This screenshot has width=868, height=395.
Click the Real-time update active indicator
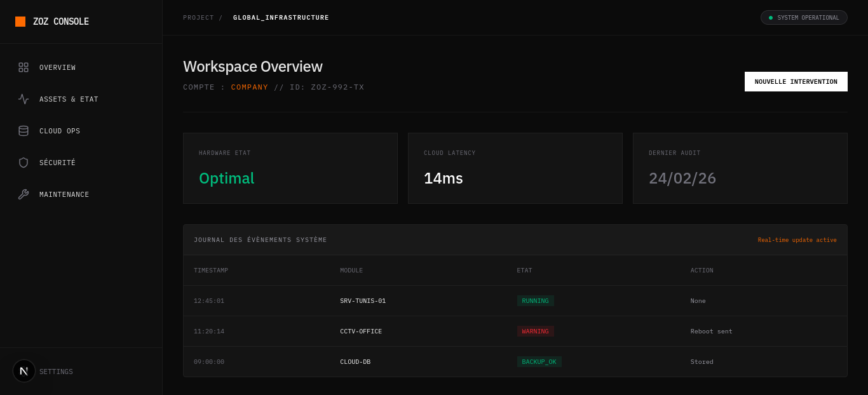coord(797,239)
